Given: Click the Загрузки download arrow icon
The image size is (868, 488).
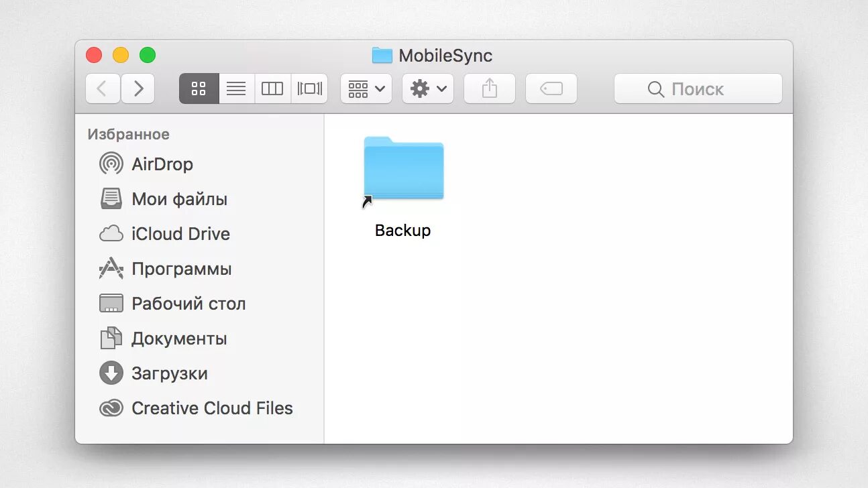Looking at the screenshot, I should point(111,373).
